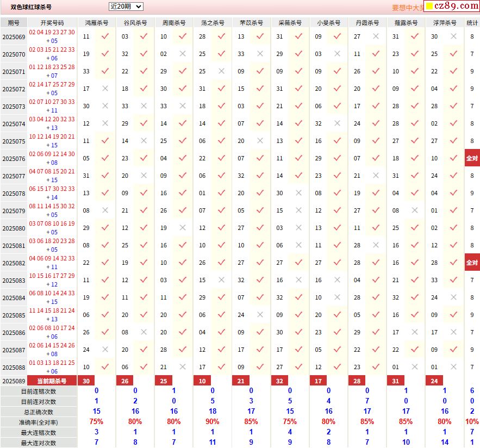Click the check mark for 谷风杀号 in row 2025088
The height and width of the screenshot is (448, 480).
pyautogui.click(x=144, y=366)
